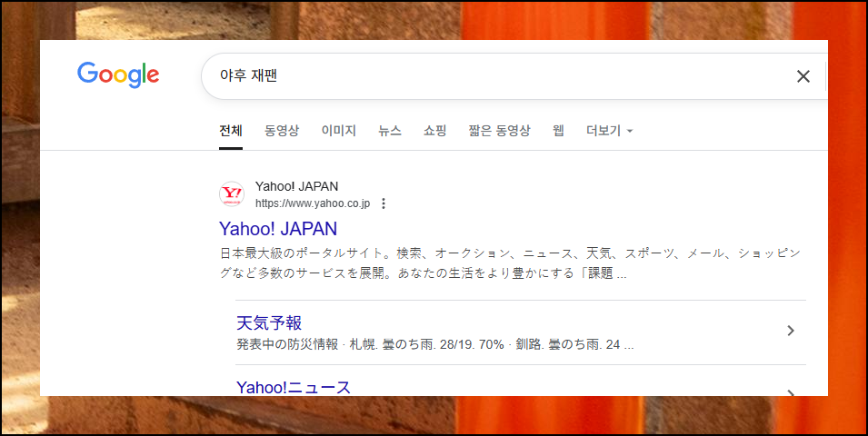The image size is (868, 436).
Task: Click the https://www.yahoo.co.jp URL text
Action: click(x=313, y=203)
